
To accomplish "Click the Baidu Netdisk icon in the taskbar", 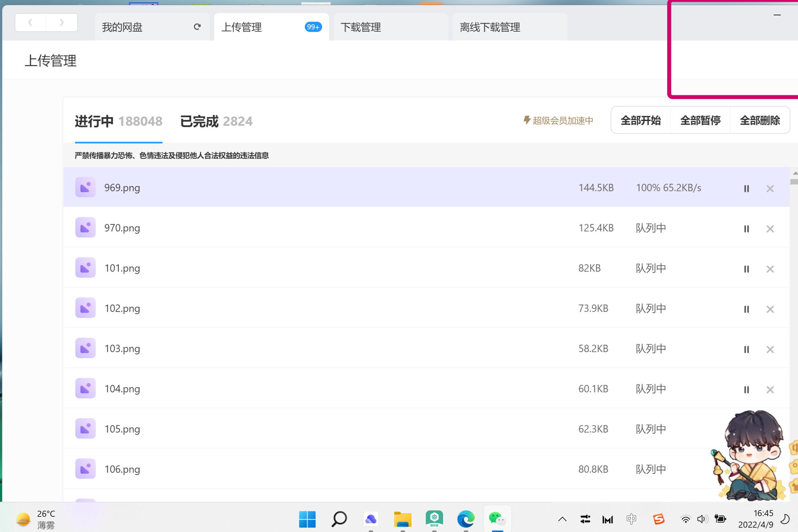I will 371,519.
